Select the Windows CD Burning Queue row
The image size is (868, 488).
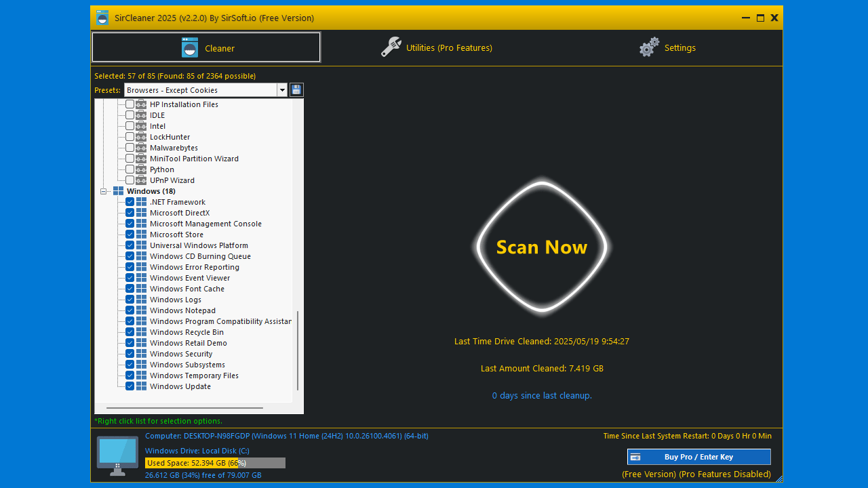click(200, 256)
